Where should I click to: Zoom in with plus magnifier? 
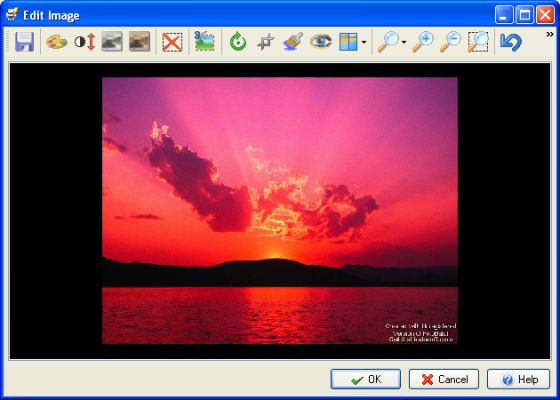(x=423, y=42)
